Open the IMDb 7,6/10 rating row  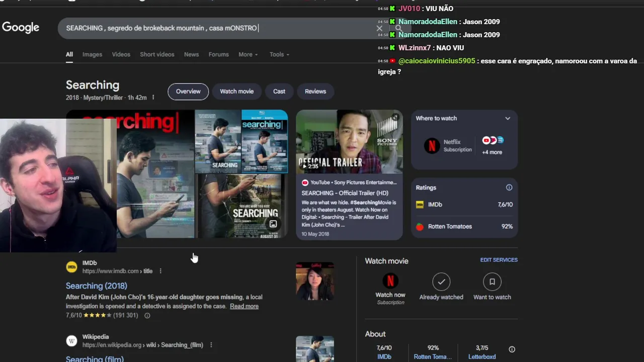[x=464, y=205]
